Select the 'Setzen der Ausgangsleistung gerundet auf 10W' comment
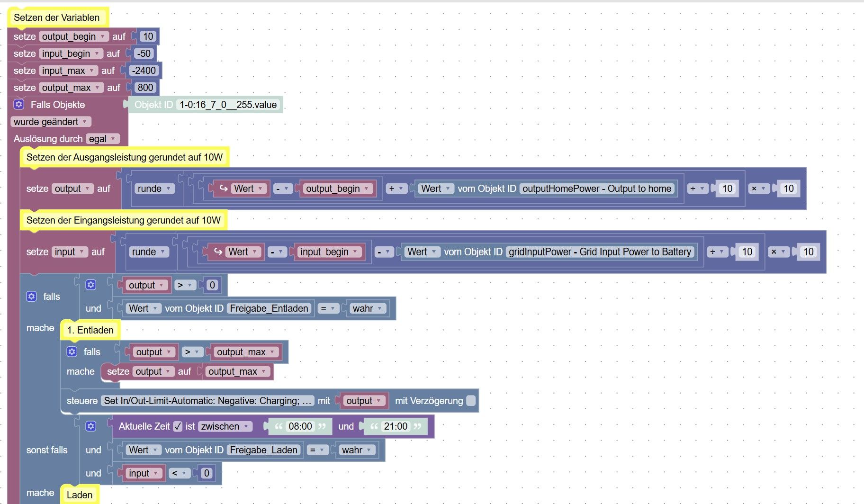 click(x=125, y=157)
